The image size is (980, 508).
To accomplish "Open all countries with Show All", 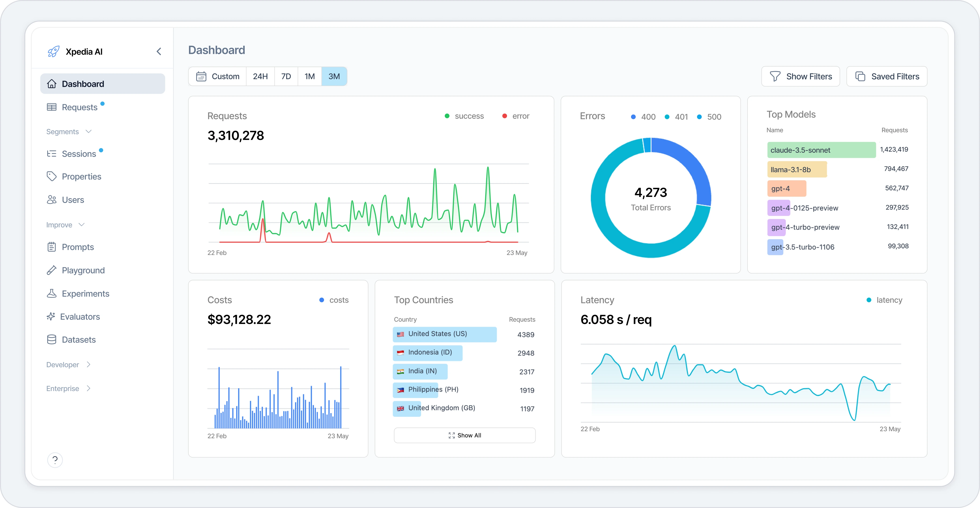I will tap(465, 435).
